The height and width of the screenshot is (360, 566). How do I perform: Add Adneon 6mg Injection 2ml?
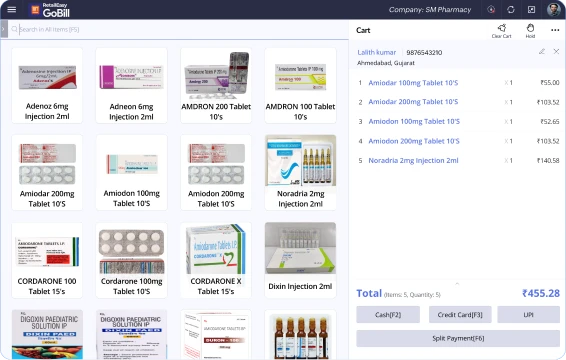(131, 86)
